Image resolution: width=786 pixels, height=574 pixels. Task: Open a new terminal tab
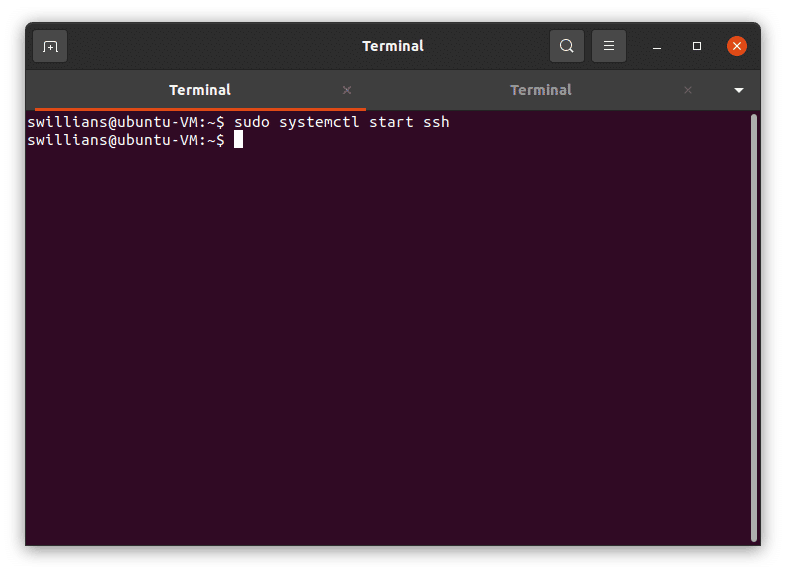50,46
